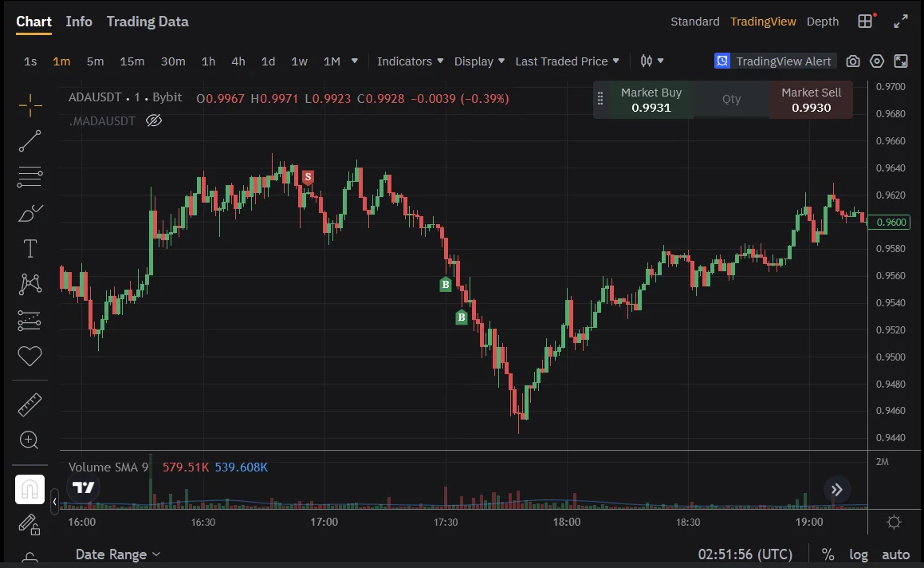Image resolution: width=924 pixels, height=568 pixels.
Task: Toggle the magnet snap mode
Action: tap(30, 489)
